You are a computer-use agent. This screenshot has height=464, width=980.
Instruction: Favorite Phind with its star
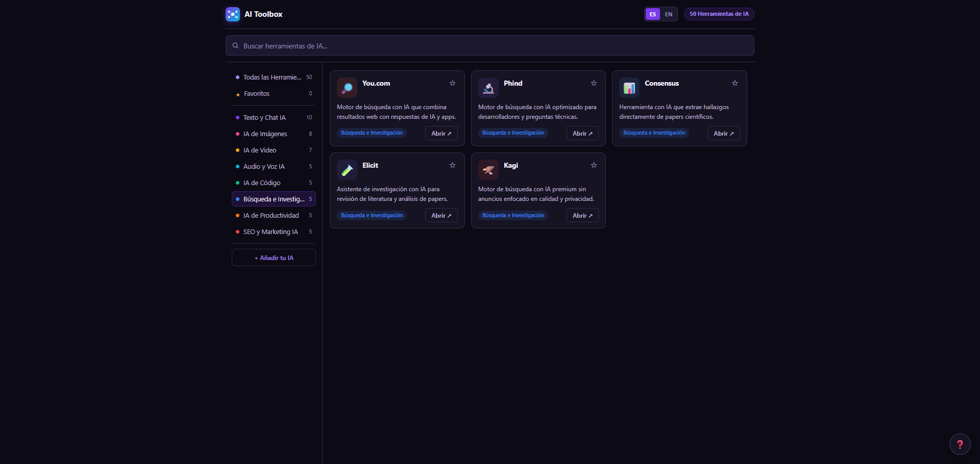pyautogui.click(x=594, y=83)
